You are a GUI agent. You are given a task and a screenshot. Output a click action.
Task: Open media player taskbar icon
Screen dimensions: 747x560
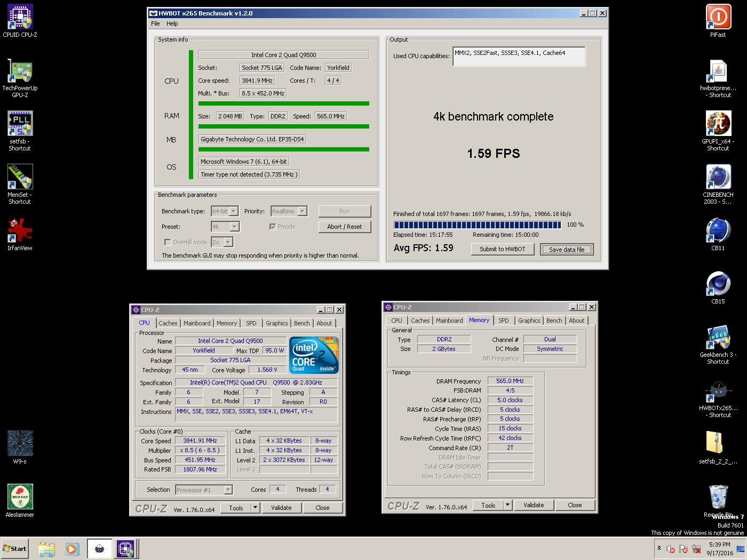pos(72,549)
